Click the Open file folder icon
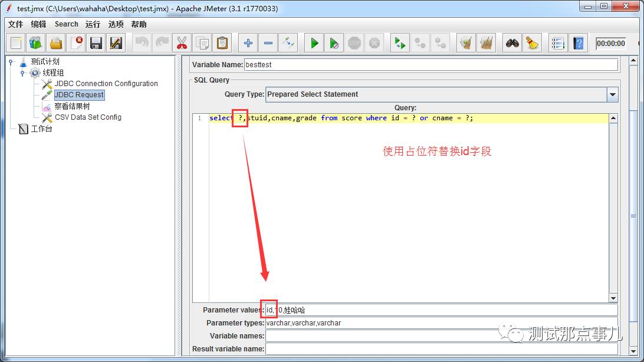This screenshot has height=362, width=644. click(56, 43)
